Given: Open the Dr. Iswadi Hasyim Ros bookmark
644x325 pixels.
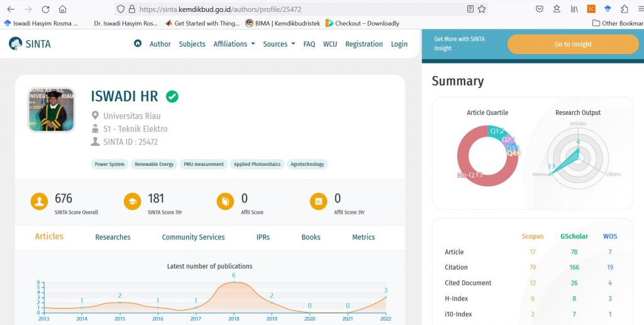Looking at the screenshot, I should pyautogui.click(x=126, y=23).
